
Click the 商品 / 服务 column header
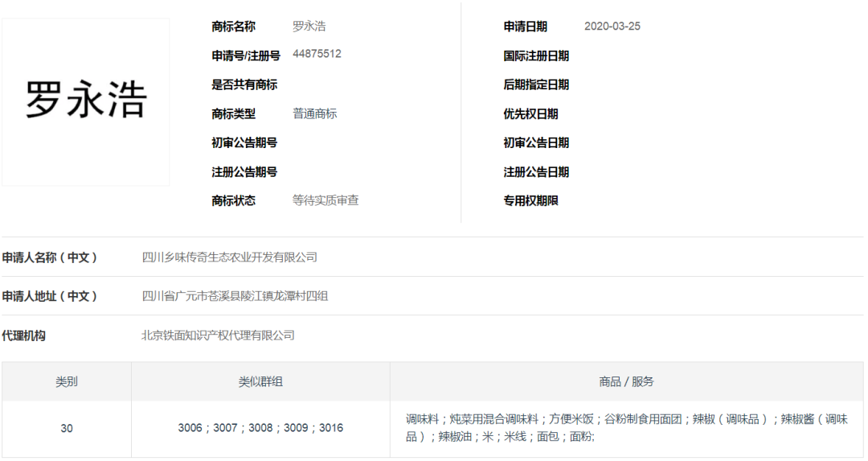(627, 382)
